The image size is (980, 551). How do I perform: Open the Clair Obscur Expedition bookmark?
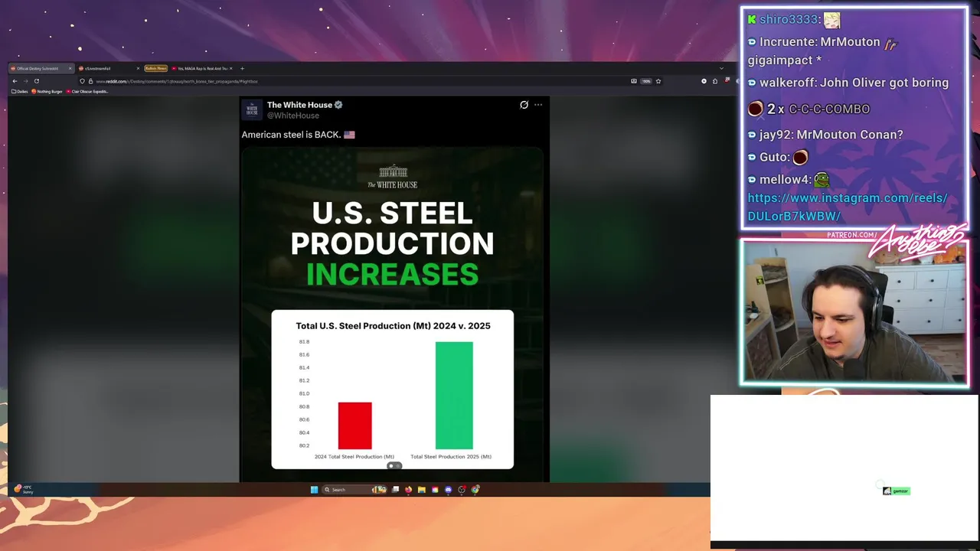point(87,91)
